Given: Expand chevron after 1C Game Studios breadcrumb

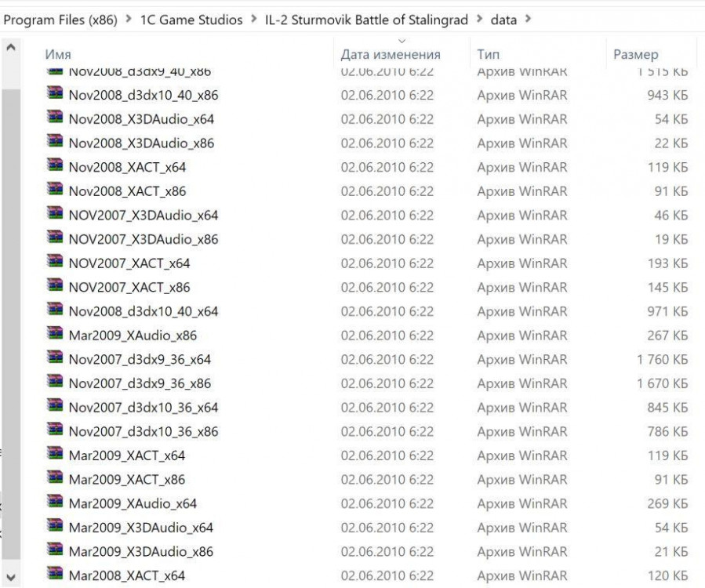Looking at the screenshot, I should pos(254,20).
